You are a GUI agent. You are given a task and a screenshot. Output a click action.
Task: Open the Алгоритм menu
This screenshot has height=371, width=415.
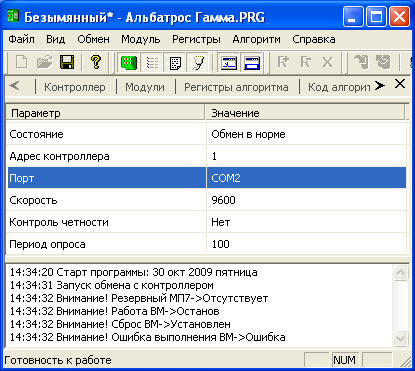256,39
